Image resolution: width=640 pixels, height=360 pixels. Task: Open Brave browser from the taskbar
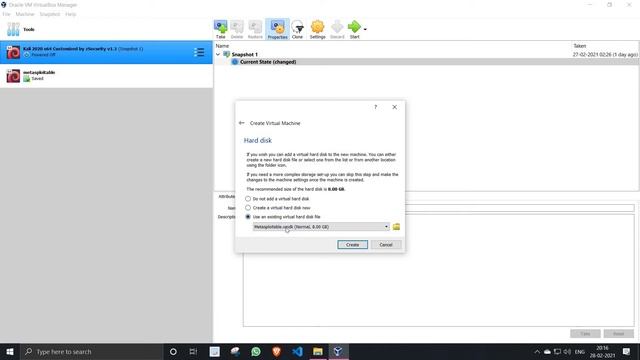point(276,351)
